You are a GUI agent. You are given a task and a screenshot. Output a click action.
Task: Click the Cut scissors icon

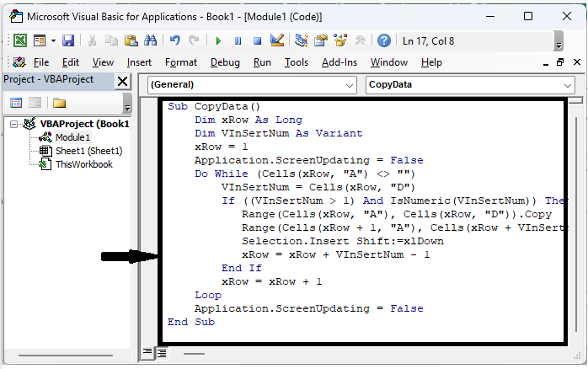(92, 40)
